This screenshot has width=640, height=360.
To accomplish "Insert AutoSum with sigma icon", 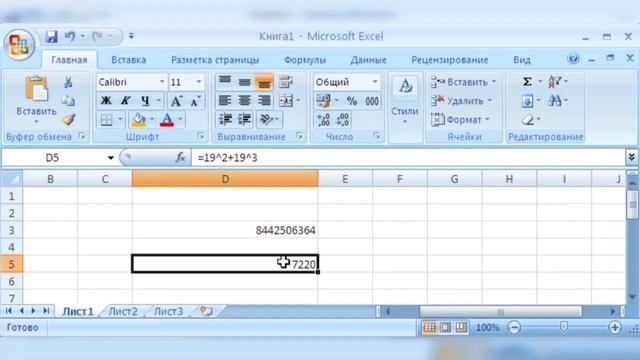I will click(x=527, y=82).
